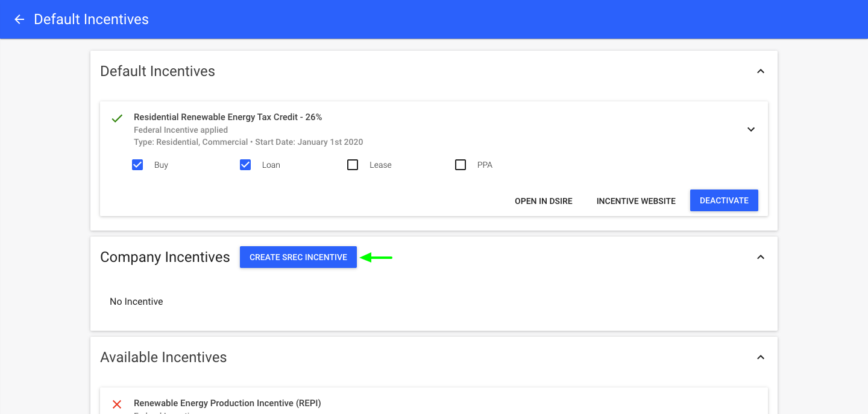The image size is (868, 414).
Task: Open the incentive in DSIRE
Action: coord(543,201)
